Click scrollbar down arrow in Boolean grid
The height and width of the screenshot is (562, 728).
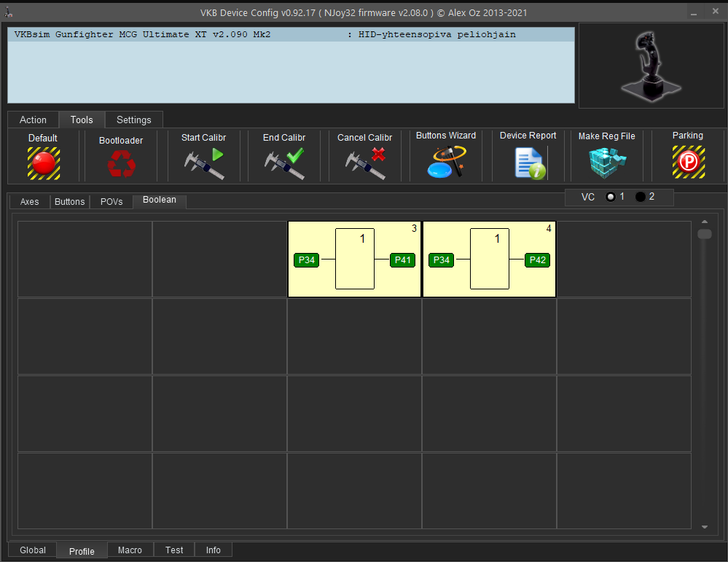tap(705, 527)
